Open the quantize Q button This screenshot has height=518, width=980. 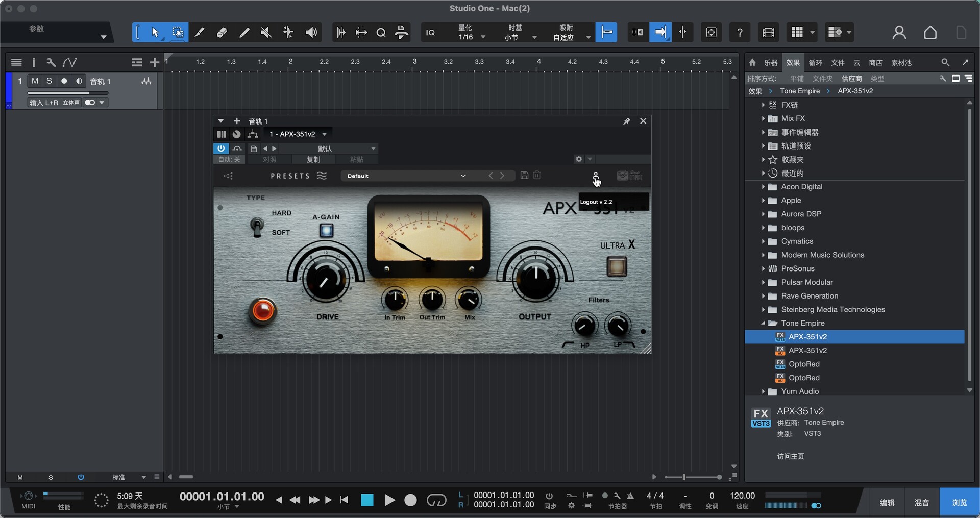pyautogui.click(x=381, y=33)
